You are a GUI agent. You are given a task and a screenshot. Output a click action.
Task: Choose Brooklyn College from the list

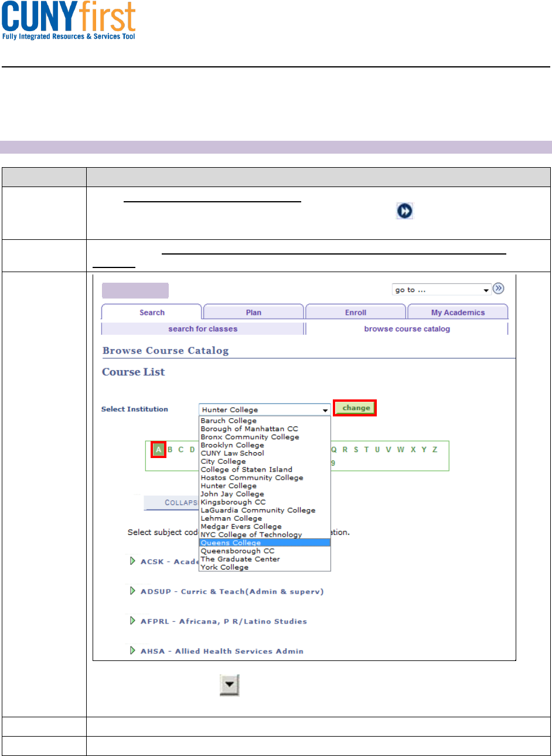click(265, 445)
